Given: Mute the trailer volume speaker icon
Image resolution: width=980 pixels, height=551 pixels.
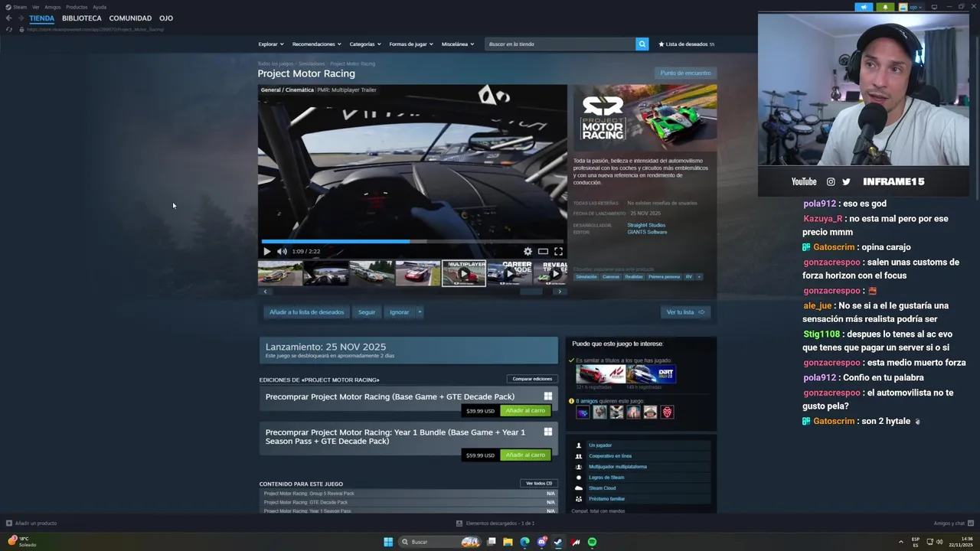Looking at the screenshot, I should tap(282, 251).
